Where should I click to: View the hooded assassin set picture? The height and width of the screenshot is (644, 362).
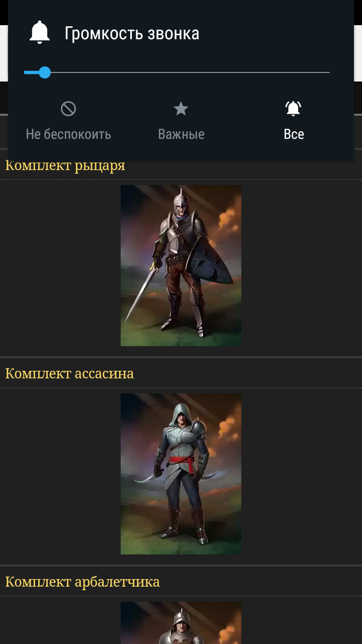(181, 474)
